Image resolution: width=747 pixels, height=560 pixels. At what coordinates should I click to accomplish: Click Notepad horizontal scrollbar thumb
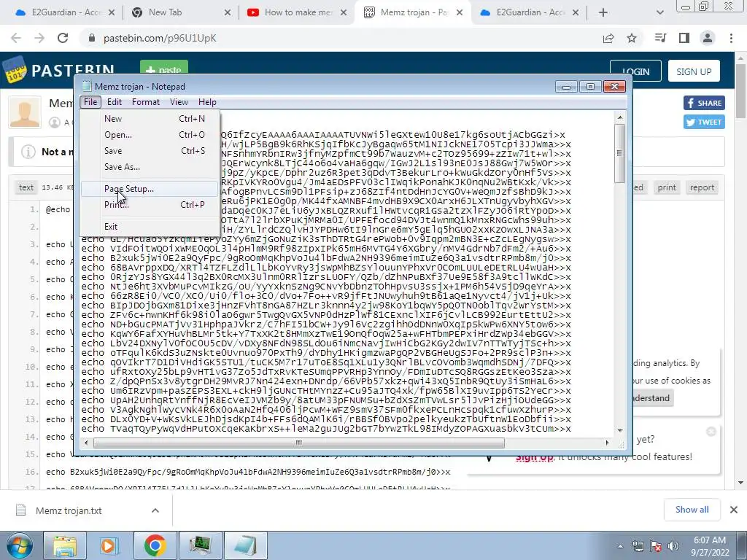point(298,443)
